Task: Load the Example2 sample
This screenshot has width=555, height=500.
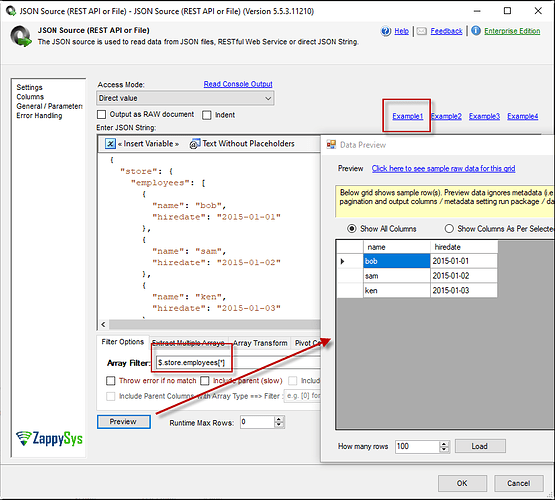Action: click(x=446, y=116)
